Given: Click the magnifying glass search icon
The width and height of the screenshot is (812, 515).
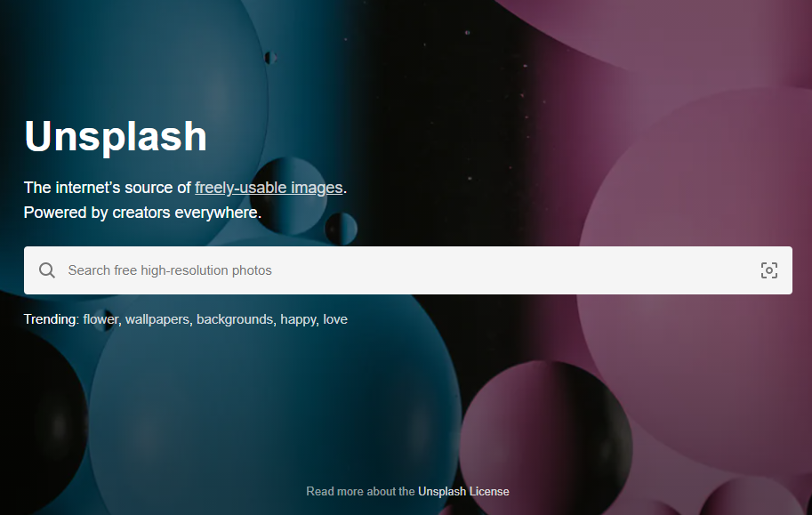Looking at the screenshot, I should (x=46, y=270).
